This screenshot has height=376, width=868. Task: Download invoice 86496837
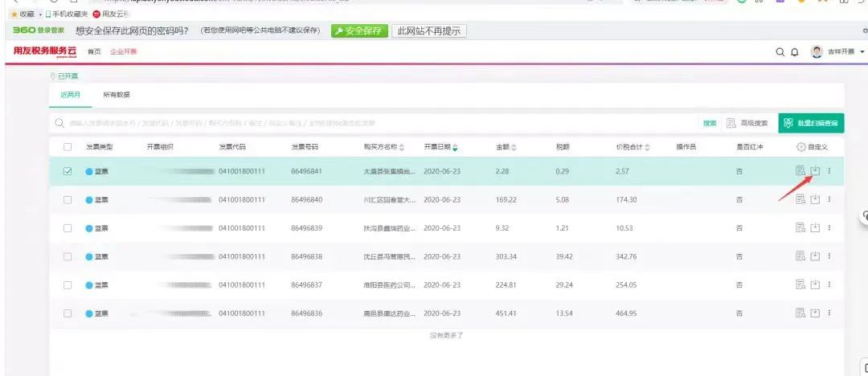815,284
